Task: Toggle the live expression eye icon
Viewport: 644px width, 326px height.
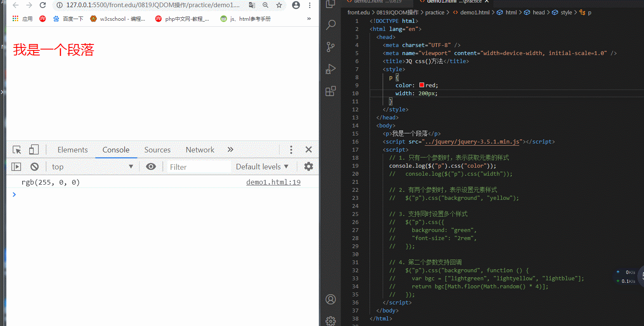Action: [151, 167]
